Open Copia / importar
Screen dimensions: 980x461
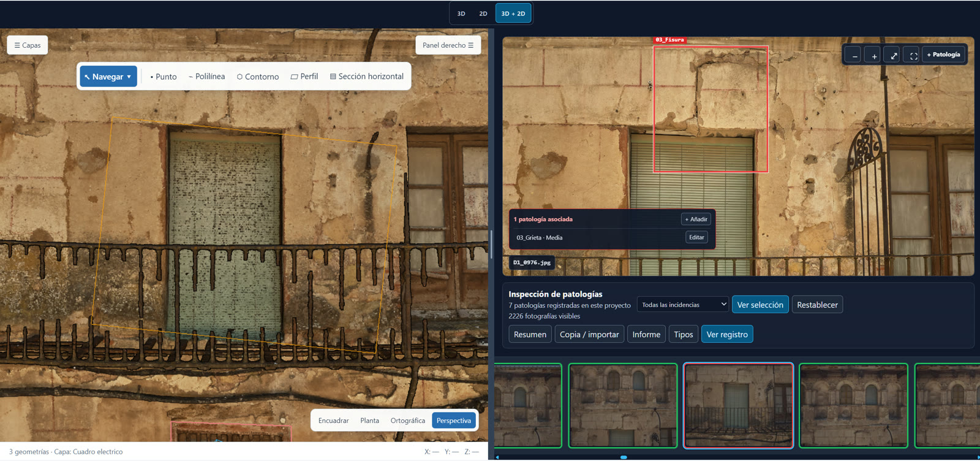pyautogui.click(x=589, y=334)
